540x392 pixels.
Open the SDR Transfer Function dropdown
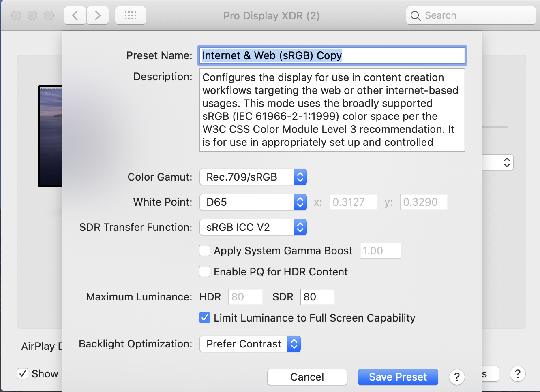point(253,227)
